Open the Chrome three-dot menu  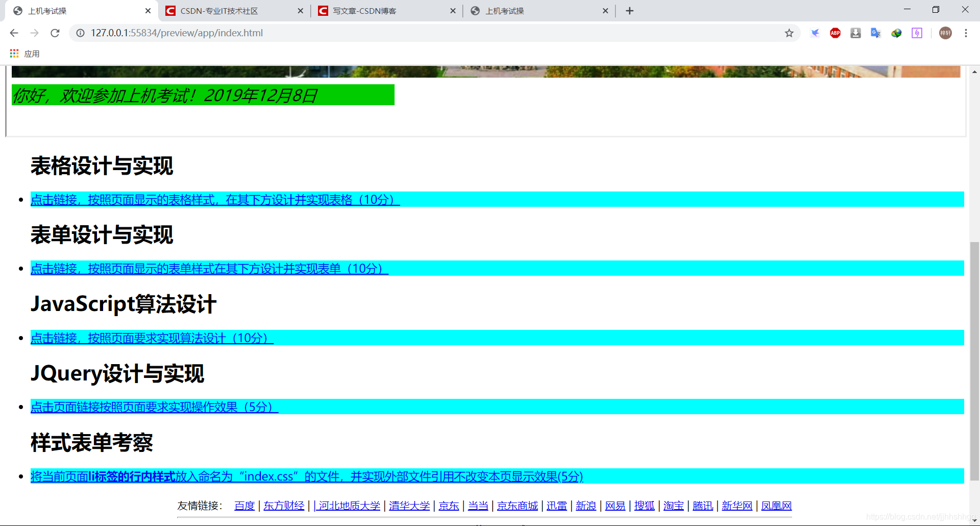click(966, 33)
